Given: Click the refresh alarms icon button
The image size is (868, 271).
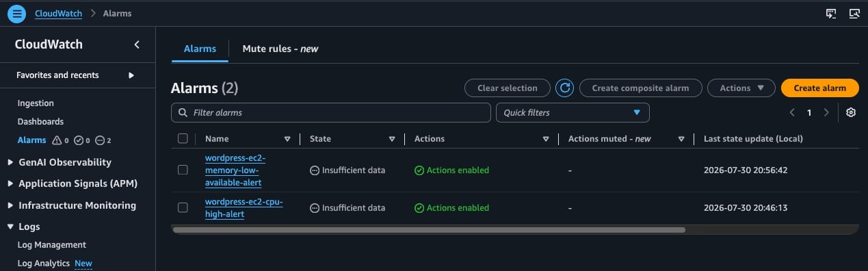Looking at the screenshot, I should pos(564,88).
